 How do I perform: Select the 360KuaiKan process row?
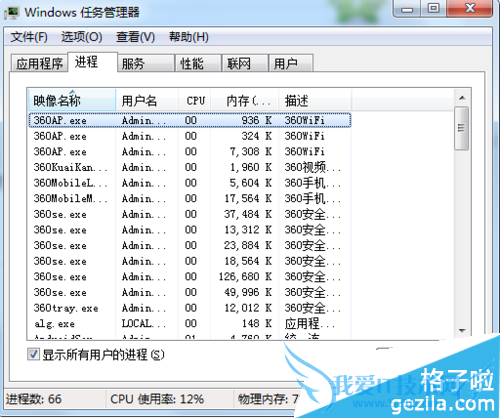(190, 167)
